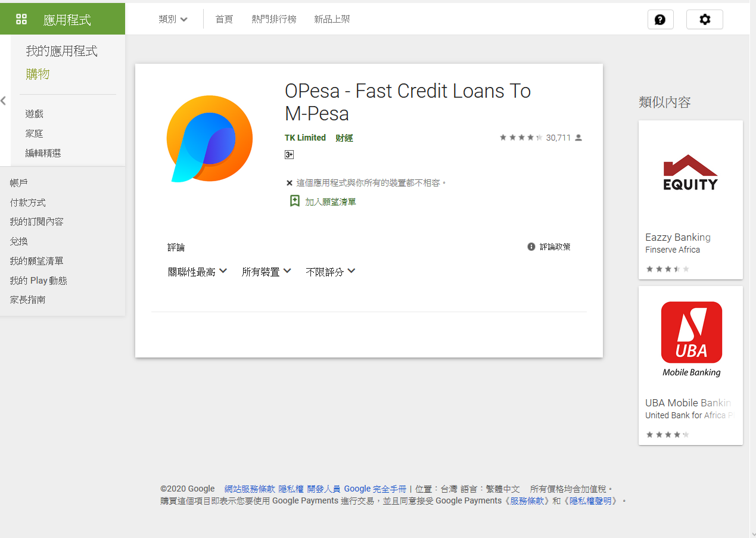Collapse the sidebar with the left chevron
The width and height of the screenshot is (756, 538).
coord(4,101)
